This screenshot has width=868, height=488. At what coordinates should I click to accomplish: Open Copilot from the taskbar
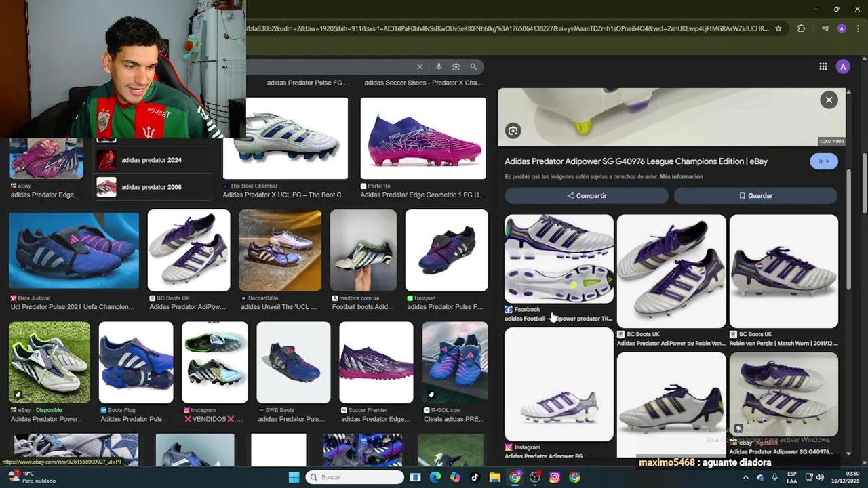[455, 477]
